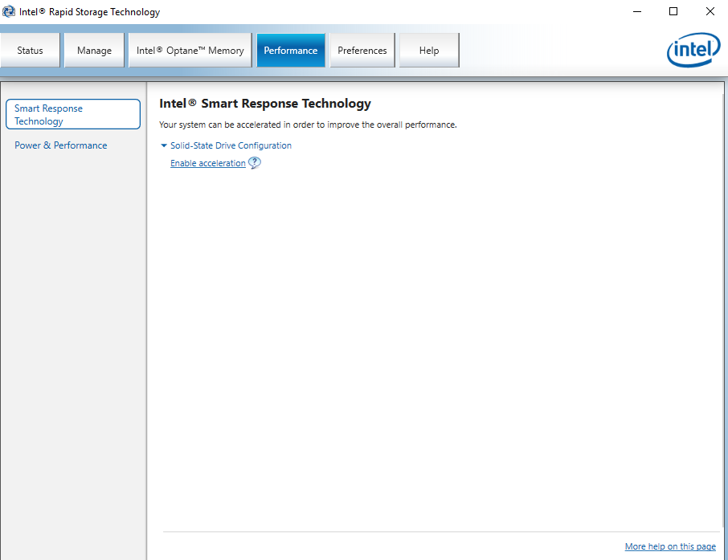Click the Enable acceleration link
Image resolution: width=728 pixels, height=560 pixels.
[x=208, y=163]
